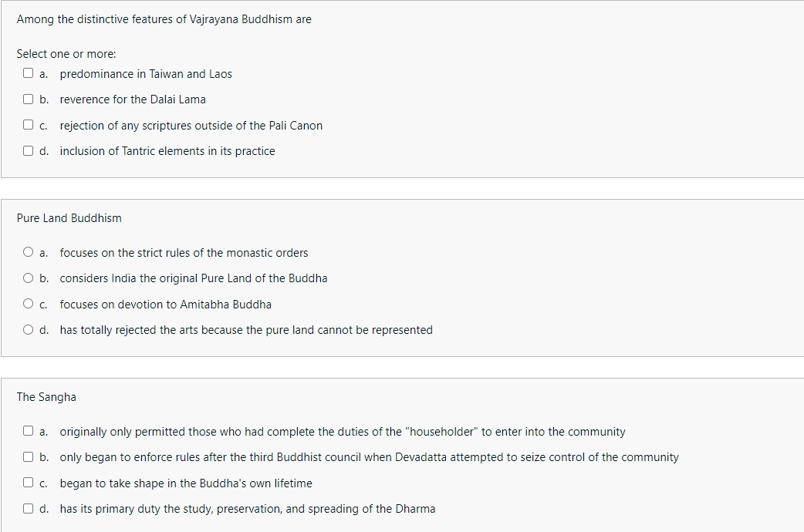Check option c, took shape in Buddha's lifetime

(x=28, y=483)
